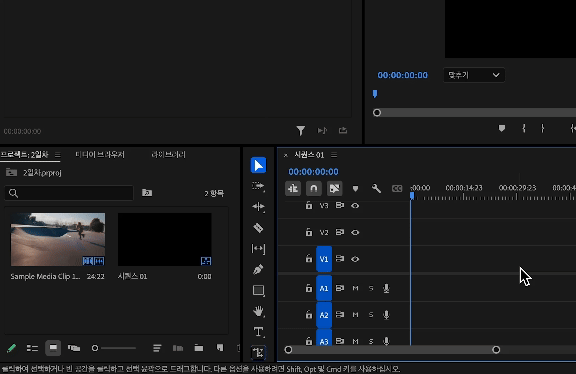Mute track A1

tap(355, 288)
